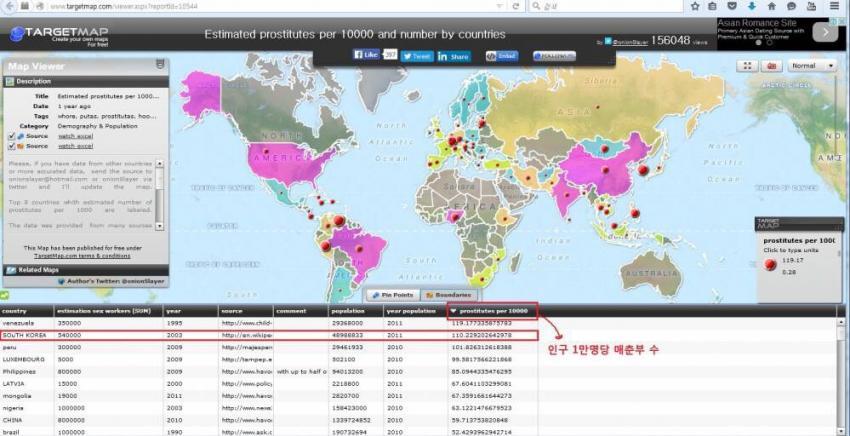Sort by prostitutes per 10000 column header
This screenshot has height=436, width=850.
click(492, 311)
